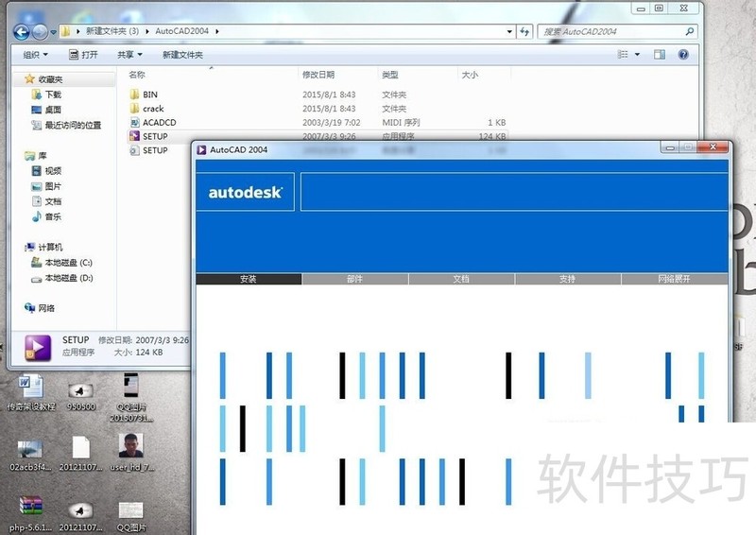Switch to the 网络展开 tab

pyautogui.click(x=675, y=279)
